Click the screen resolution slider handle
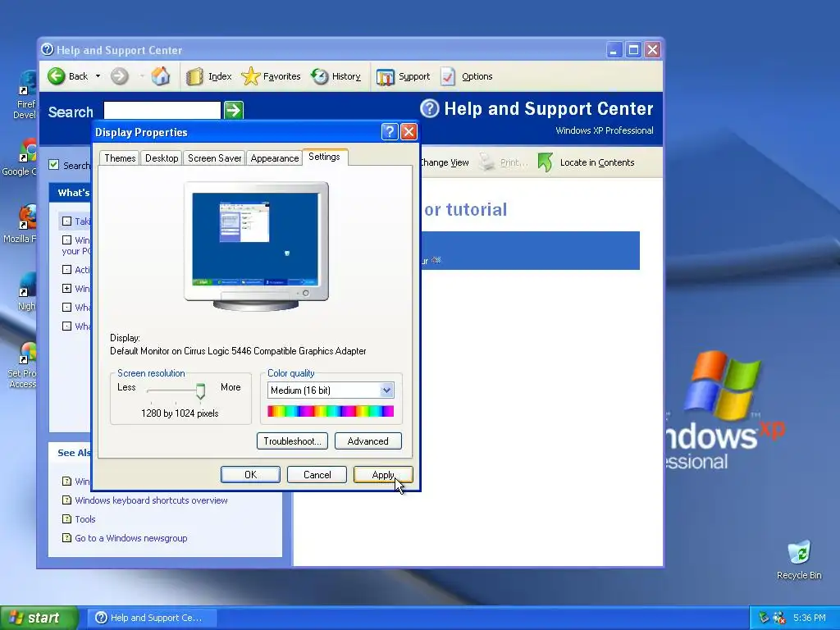Screen dimensions: 840x630 pos(200,391)
